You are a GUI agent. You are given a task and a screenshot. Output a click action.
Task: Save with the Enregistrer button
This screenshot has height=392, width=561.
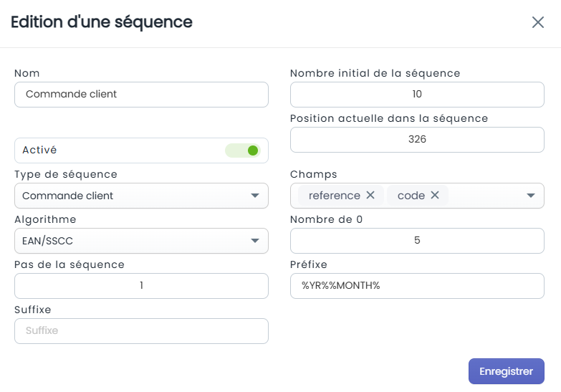click(507, 371)
